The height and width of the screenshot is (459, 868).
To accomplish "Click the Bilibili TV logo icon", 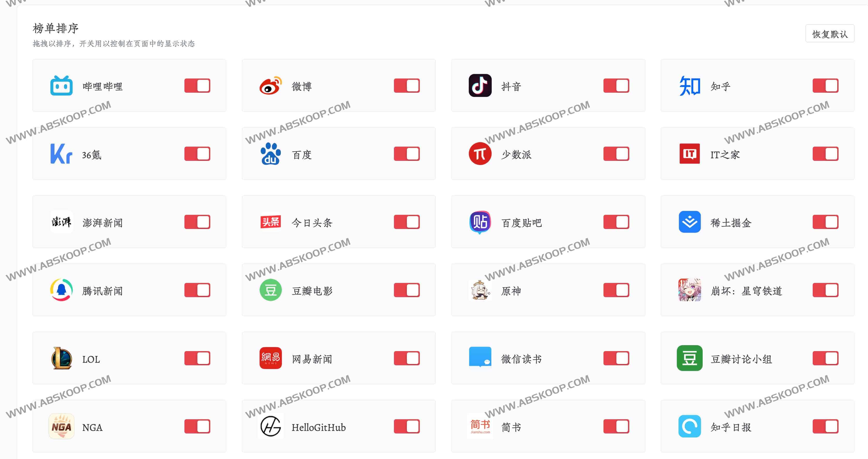I will [x=61, y=85].
